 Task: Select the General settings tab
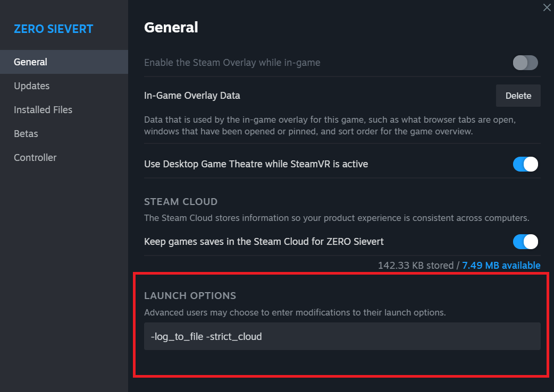[x=31, y=62]
